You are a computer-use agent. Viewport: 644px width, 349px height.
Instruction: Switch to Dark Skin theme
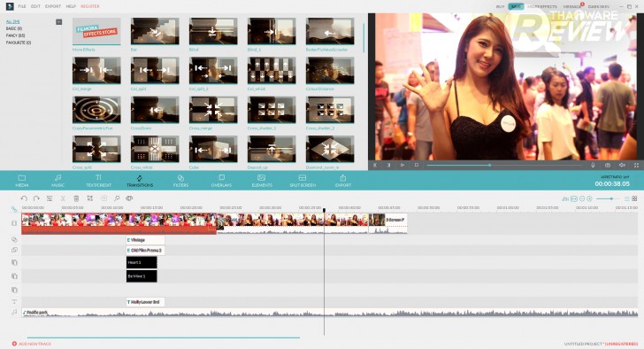tap(599, 6)
